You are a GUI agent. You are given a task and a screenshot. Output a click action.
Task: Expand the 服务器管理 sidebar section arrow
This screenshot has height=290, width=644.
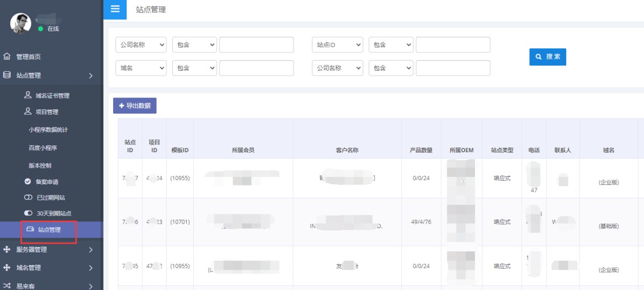point(91,250)
